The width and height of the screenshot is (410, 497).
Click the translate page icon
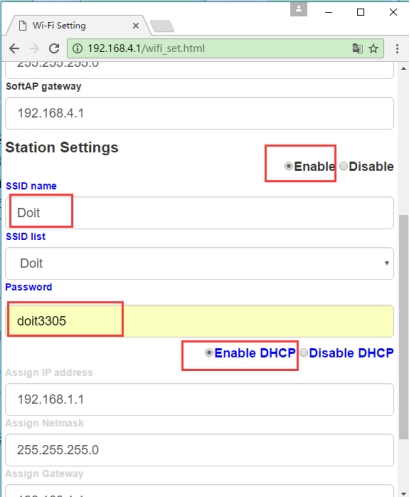(358, 49)
